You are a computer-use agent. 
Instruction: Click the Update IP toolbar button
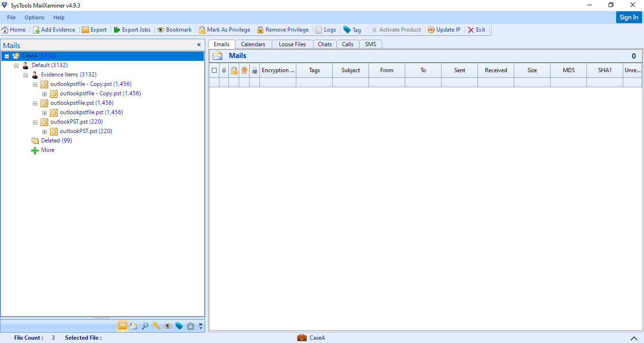[444, 30]
